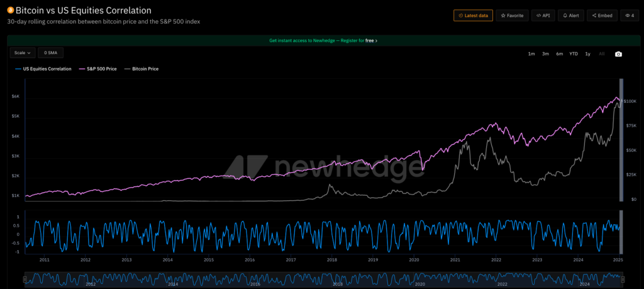
Task: Click the correlation axis value -0.5
Action: click(x=16, y=243)
